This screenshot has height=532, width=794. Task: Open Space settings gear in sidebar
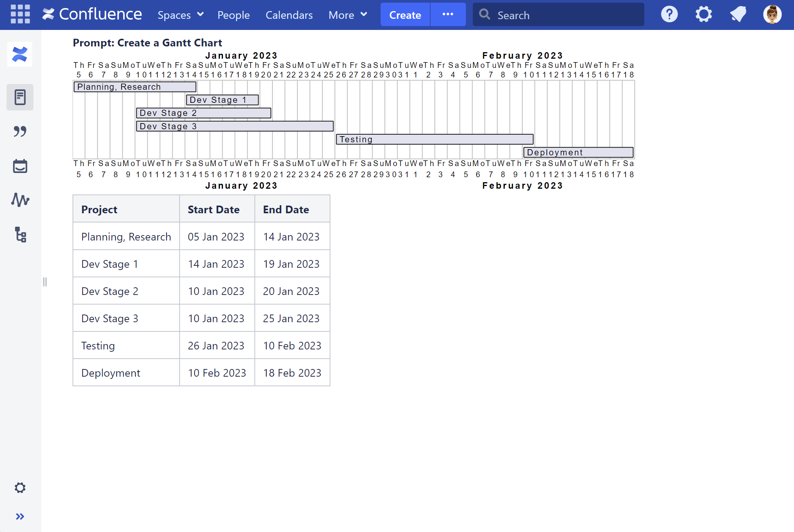click(x=20, y=488)
